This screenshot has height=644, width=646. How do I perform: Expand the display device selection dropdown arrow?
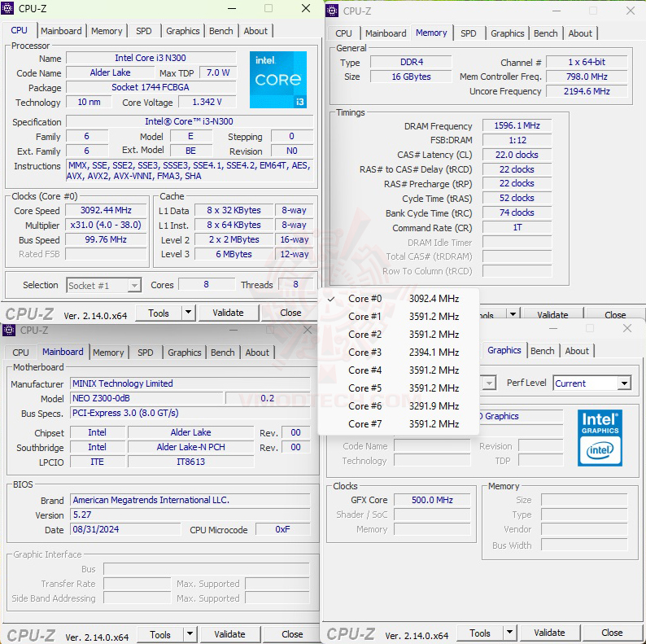[489, 383]
